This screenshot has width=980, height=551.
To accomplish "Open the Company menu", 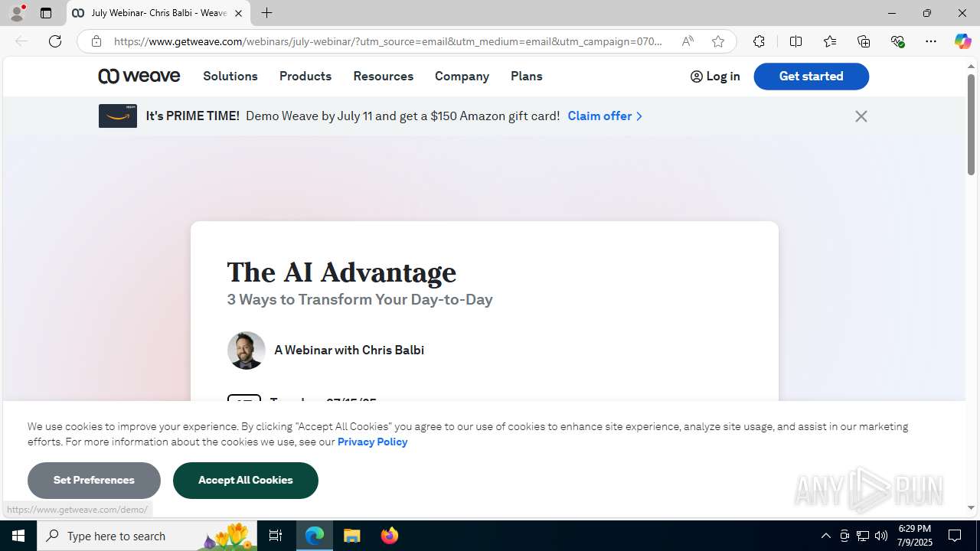I will tap(462, 76).
